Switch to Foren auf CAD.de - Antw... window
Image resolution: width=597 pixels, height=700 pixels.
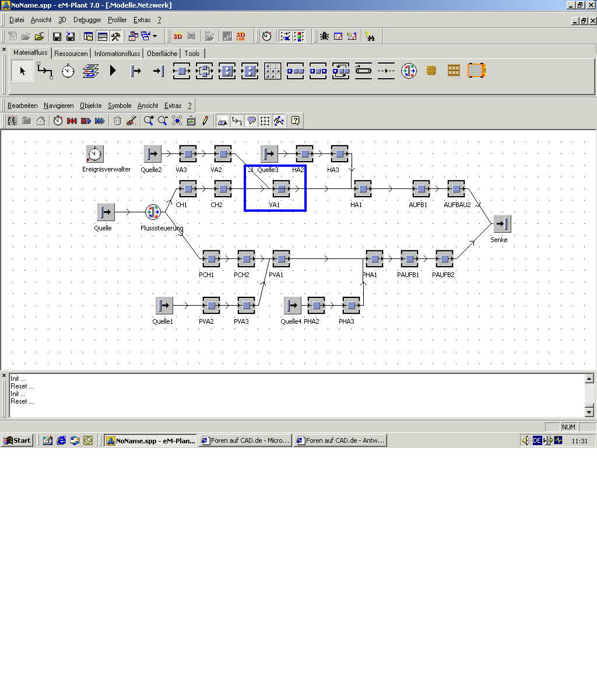point(340,440)
